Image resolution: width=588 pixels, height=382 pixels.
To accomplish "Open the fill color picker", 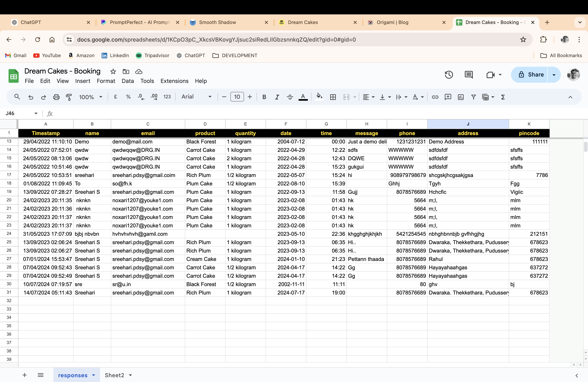I will [x=319, y=96].
